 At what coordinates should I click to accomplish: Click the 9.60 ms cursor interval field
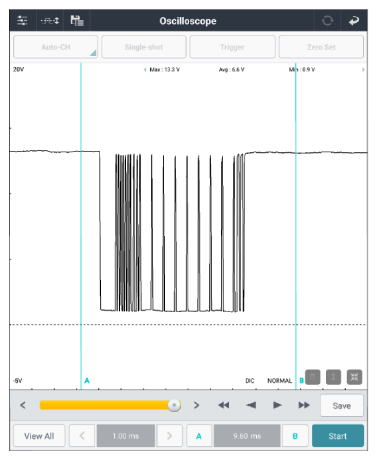click(x=247, y=436)
